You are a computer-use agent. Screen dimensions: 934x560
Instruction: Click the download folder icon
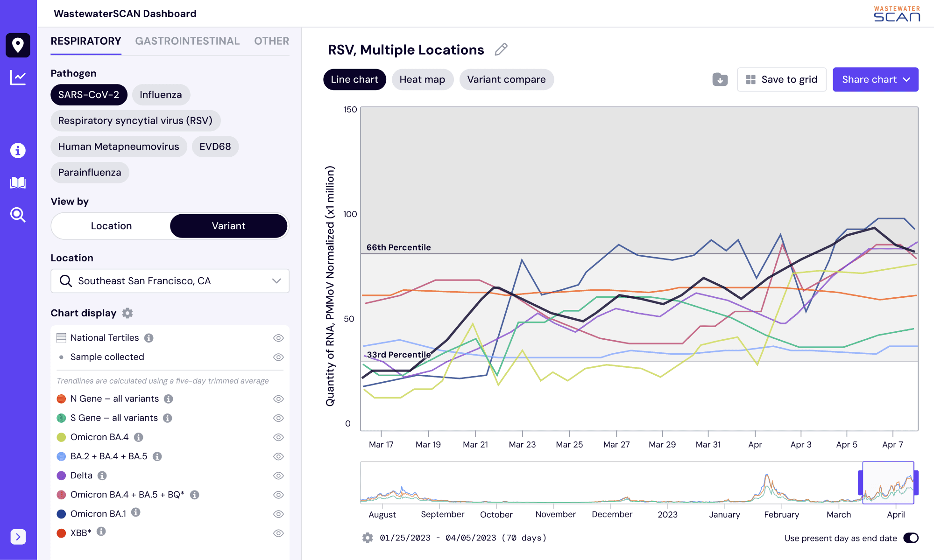pyautogui.click(x=720, y=80)
